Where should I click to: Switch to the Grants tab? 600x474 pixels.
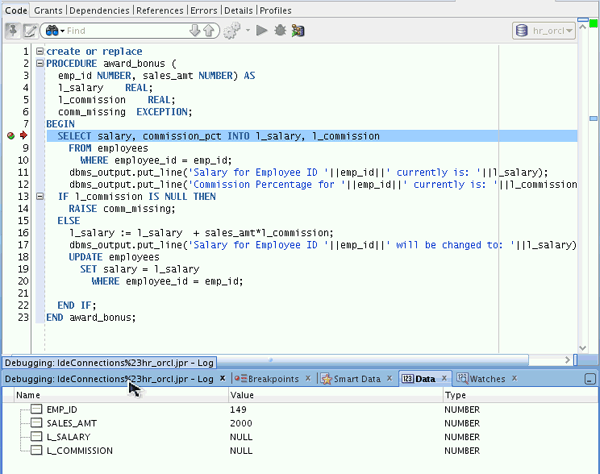pyautogui.click(x=49, y=10)
